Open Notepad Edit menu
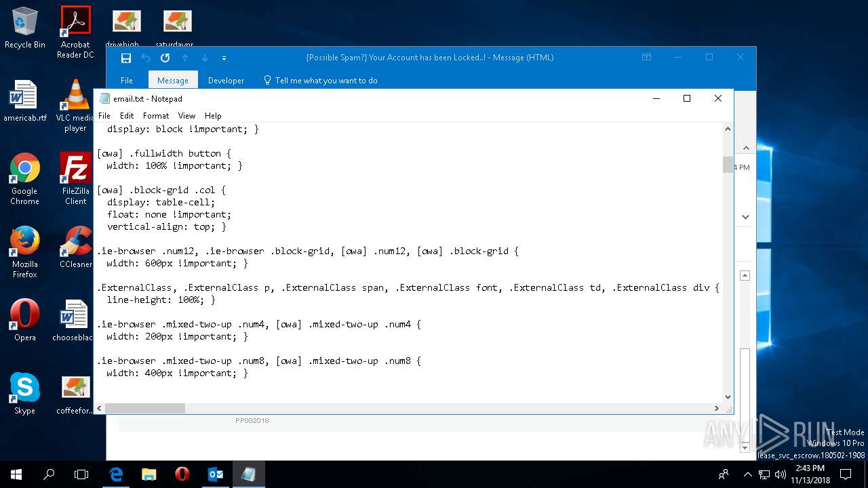 pyautogui.click(x=127, y=116)
